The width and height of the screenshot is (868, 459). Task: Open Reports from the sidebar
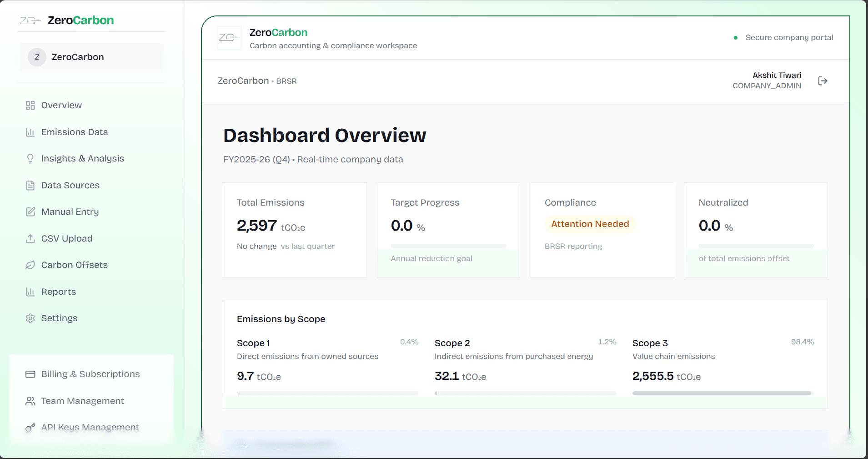[x=58, y=292]
